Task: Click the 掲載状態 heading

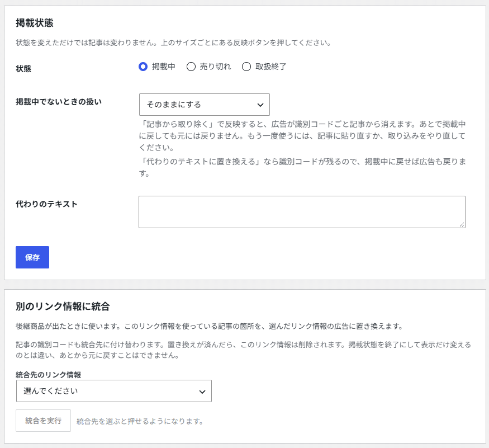Action: (35, 23)
